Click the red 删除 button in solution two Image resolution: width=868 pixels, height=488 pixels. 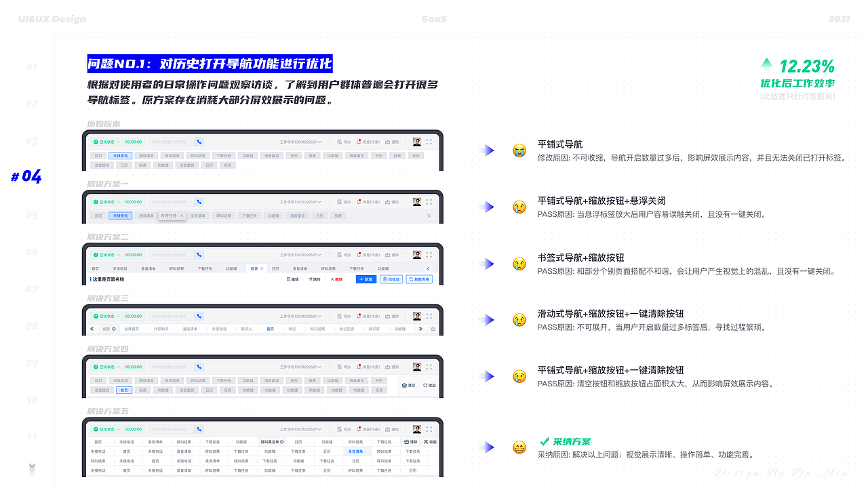click(336, 279)
